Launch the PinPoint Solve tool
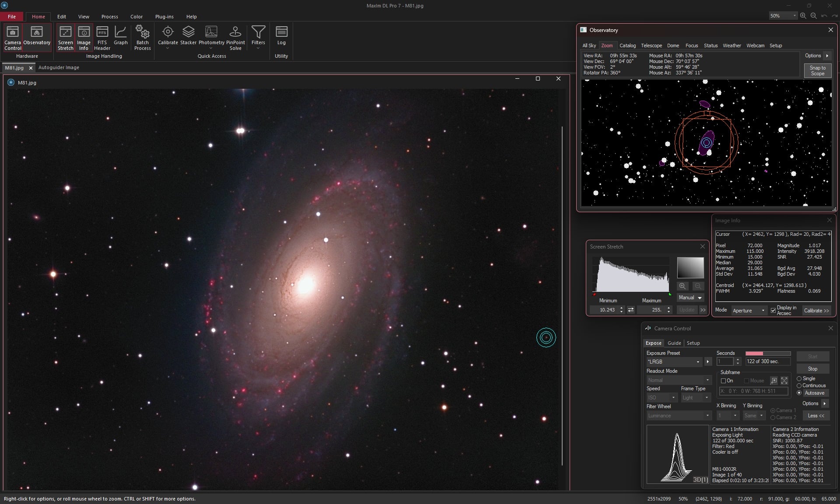The image size is (840, 504). coord(235,37)
